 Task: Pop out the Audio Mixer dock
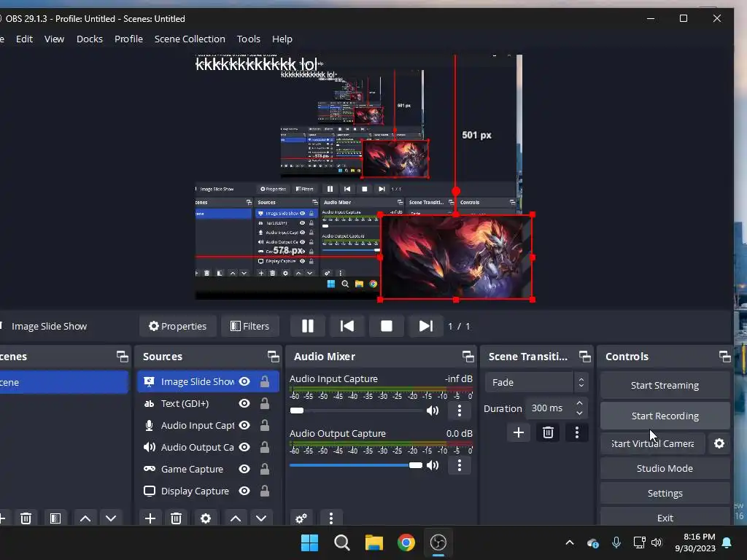click(468, 357)
